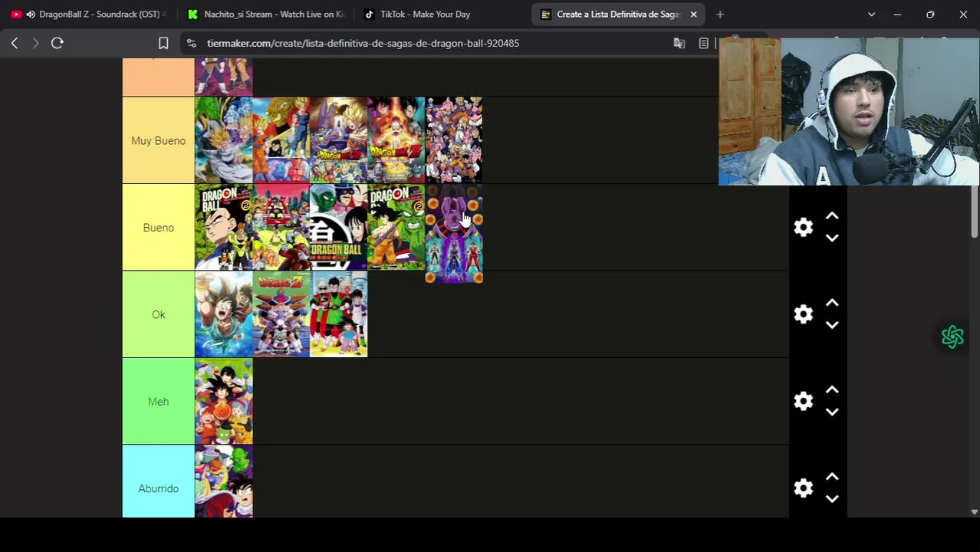
Task: Click the translate page icon in address bar
Action: pyautogui.click(x=679, y=43)
